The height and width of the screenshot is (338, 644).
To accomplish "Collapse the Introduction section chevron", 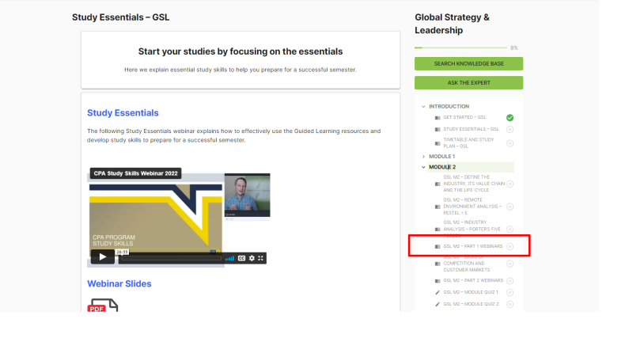I will pyautogui.click(x=423, y=106).
